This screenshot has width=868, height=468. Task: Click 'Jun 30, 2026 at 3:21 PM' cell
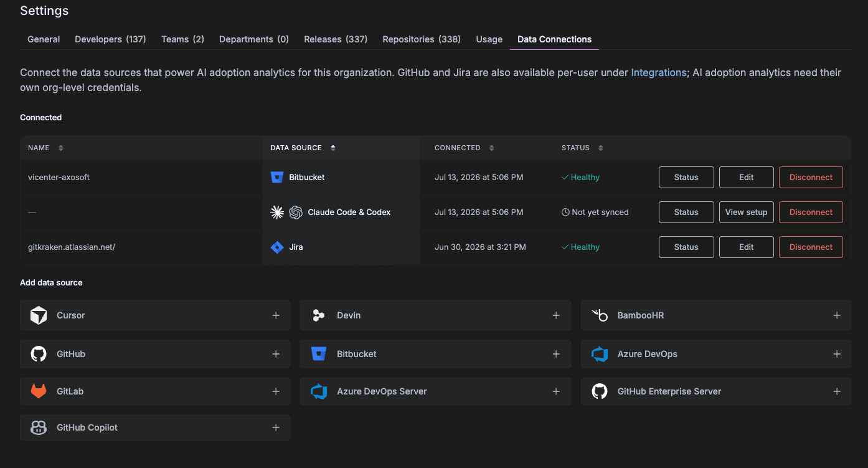tap(480, 247)
